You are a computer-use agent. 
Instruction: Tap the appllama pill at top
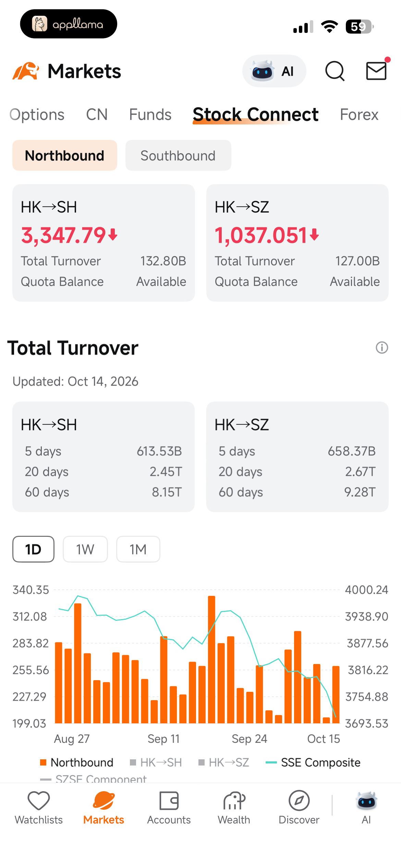click(69, 24)
